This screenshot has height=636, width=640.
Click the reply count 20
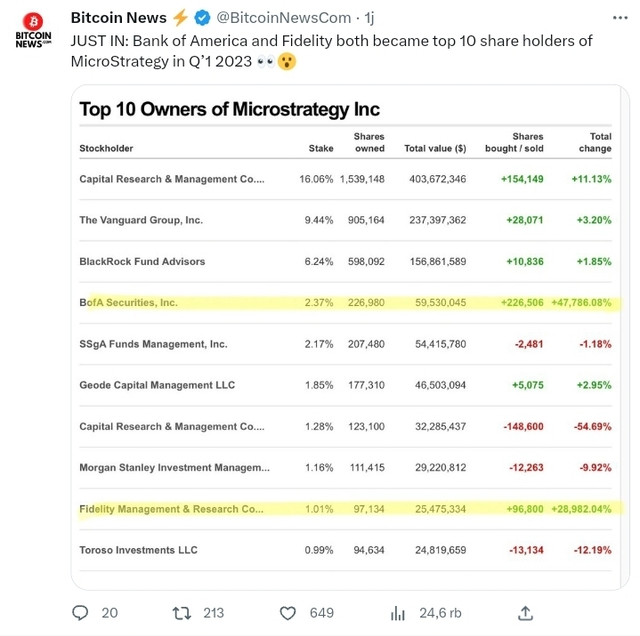(109, 613)
